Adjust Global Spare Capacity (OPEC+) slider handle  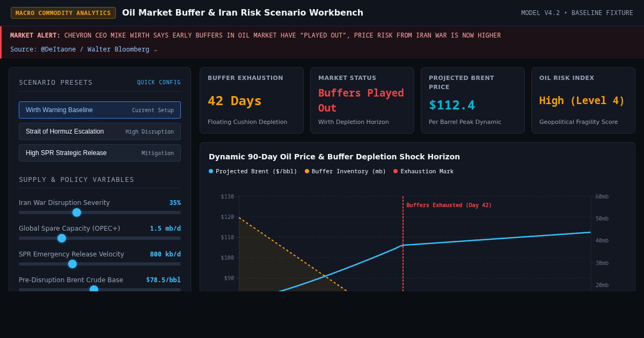(62, 238)
